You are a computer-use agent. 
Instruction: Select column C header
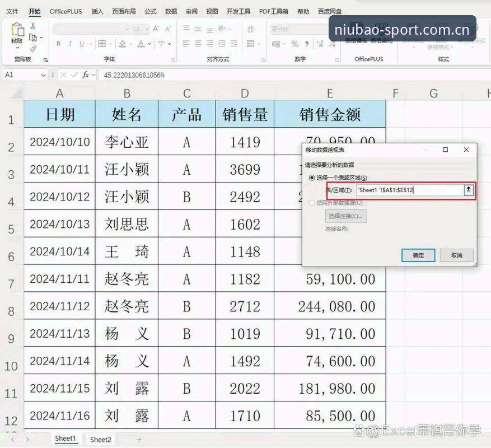187,94
